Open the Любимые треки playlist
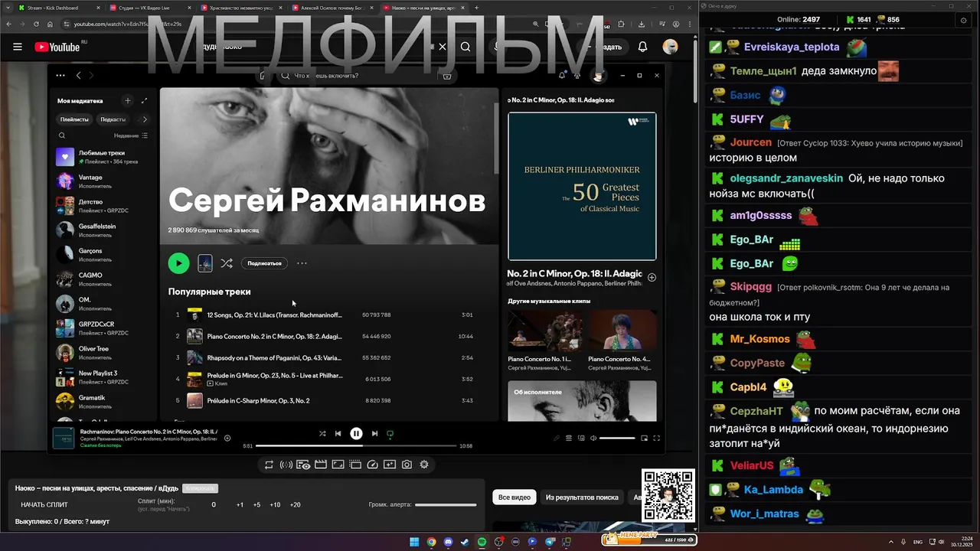980x551 pixels. pos(103,157)
